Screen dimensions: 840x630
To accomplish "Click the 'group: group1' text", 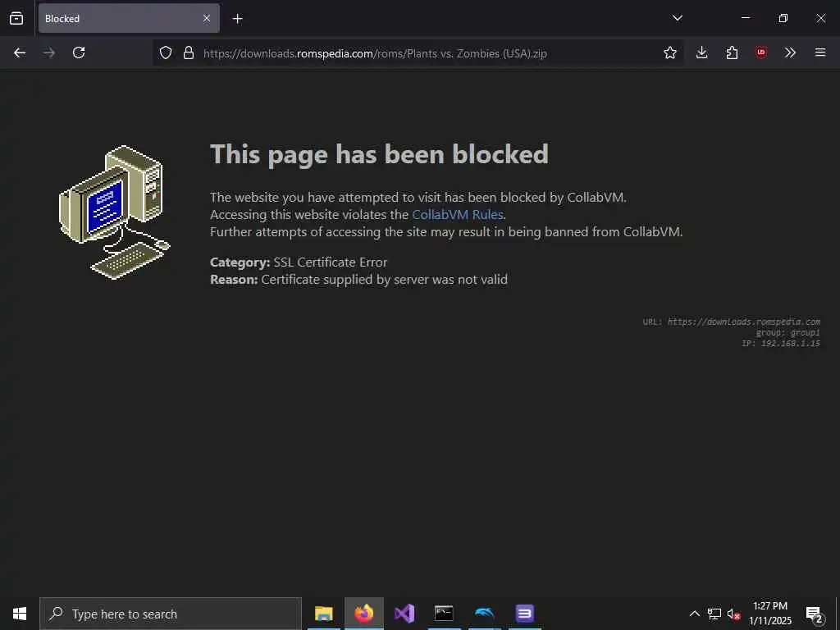I will tap(788, 332).
